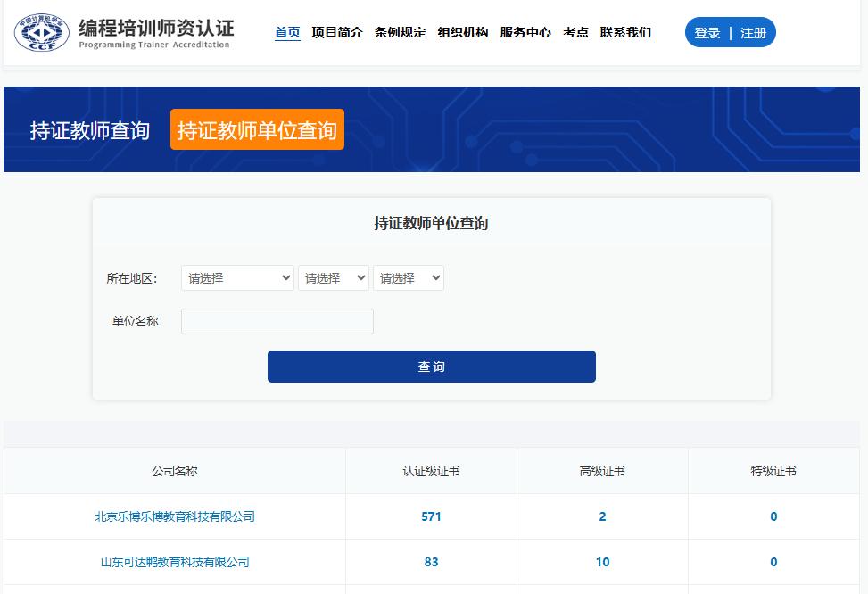Expand the second 所在地区 city dropdown
This screenshot has width=868, height=594.
(334, 278)
